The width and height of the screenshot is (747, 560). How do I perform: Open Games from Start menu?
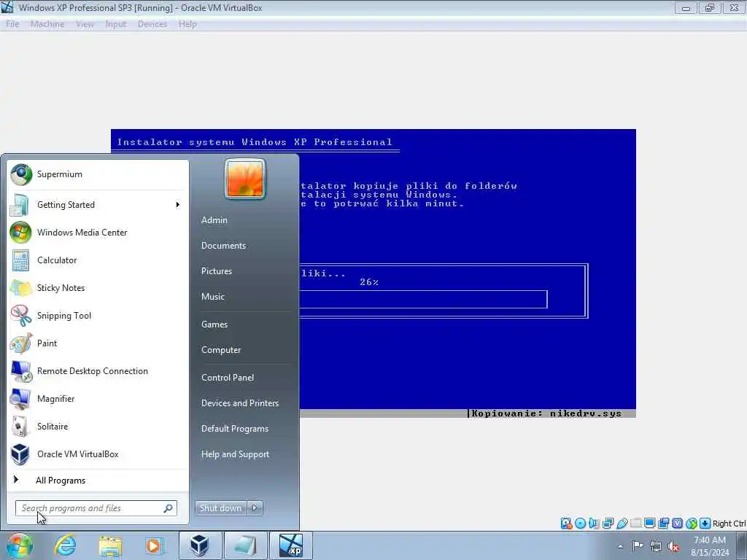tap(214, 324)
